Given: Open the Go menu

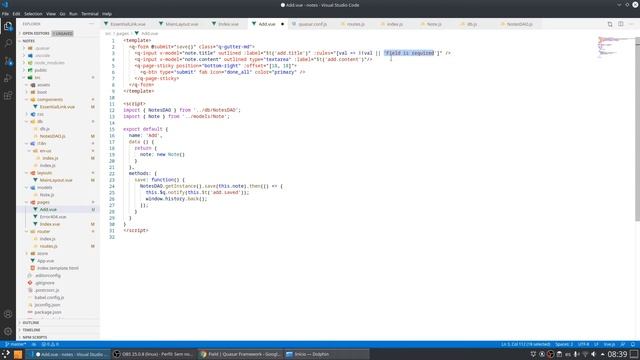Looking at the screenshot, I should point(62,14).
